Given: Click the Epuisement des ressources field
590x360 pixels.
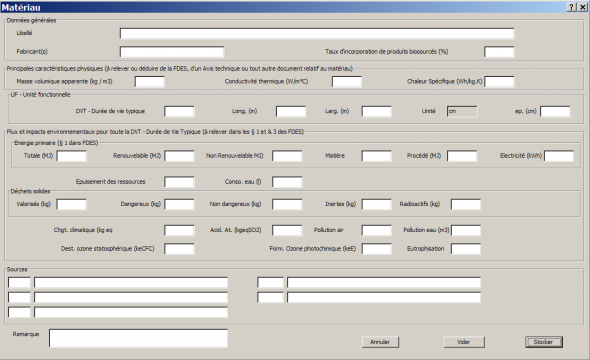Looking at the screenshot, I should pos(179,182).
